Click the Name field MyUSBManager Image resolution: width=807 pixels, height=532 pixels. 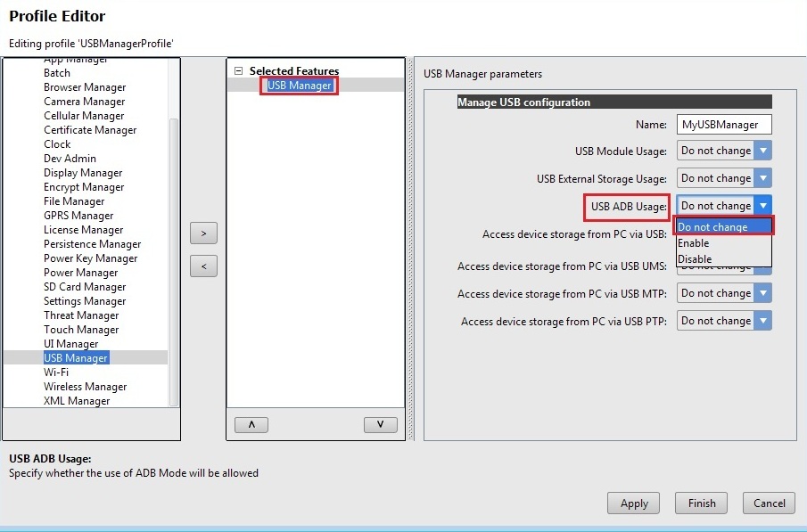tap(723, 125)
